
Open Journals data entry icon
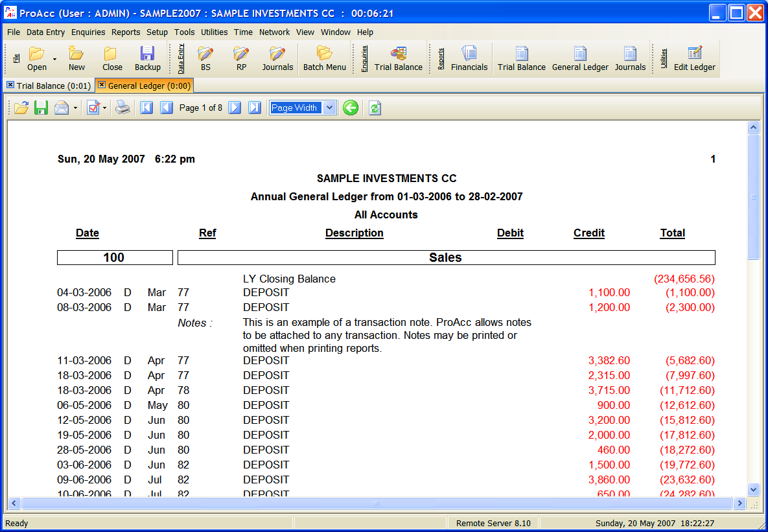[x=277, y=58]
